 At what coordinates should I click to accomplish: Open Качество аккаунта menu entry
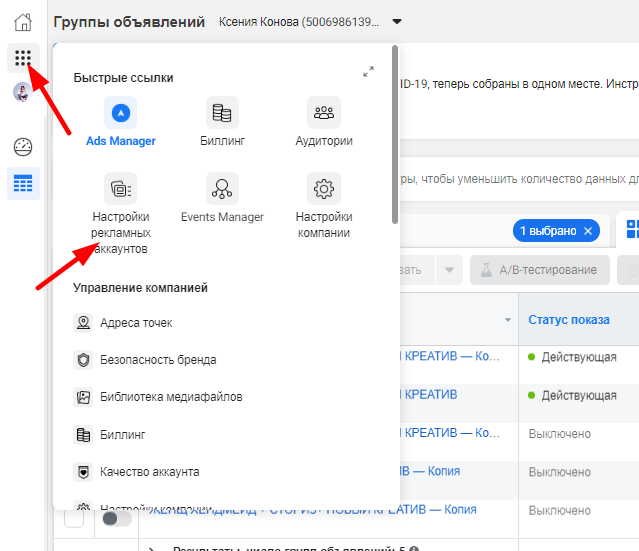click(136, 472)
